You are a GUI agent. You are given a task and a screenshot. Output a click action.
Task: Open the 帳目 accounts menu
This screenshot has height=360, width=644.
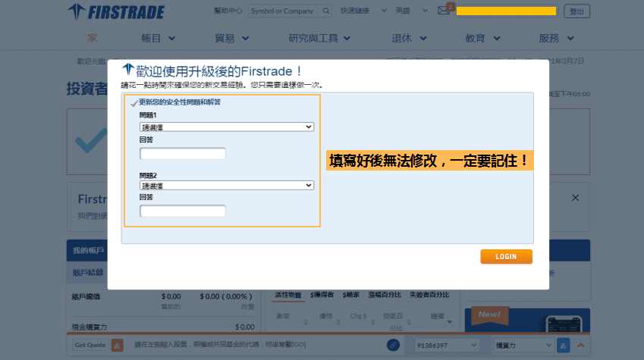(x=158, y=38)
